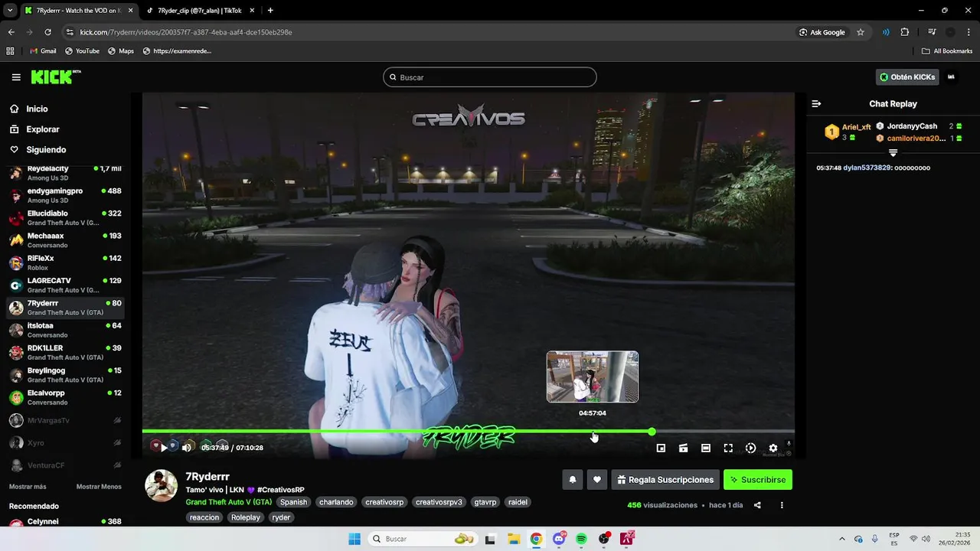Open Breylingog channel in sidebar
Viewport: 980px width, 551px height.
click(x=66, y=375)
